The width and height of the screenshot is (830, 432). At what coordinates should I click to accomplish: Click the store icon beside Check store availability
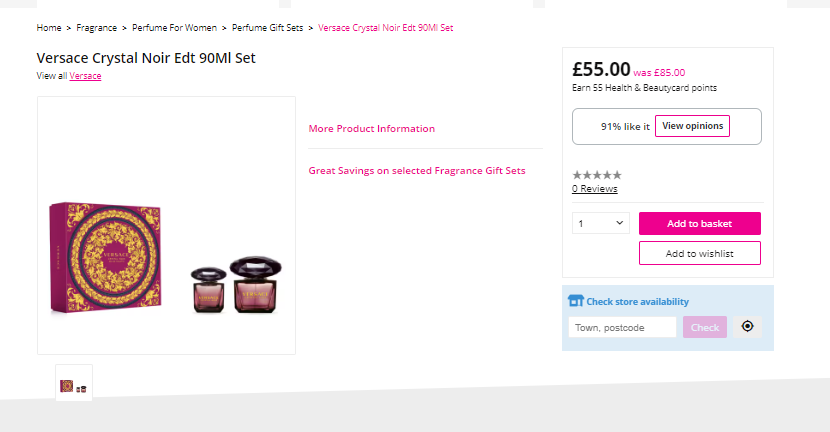575,301
